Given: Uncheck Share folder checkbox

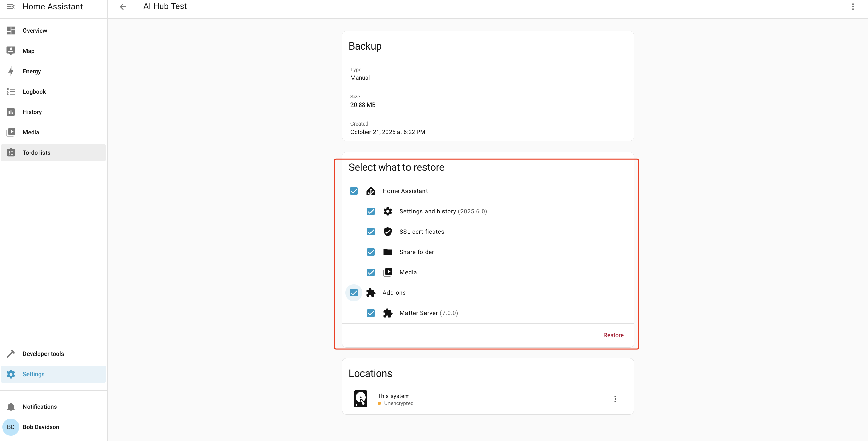Looking at the screenshot, I should (371, 252).
